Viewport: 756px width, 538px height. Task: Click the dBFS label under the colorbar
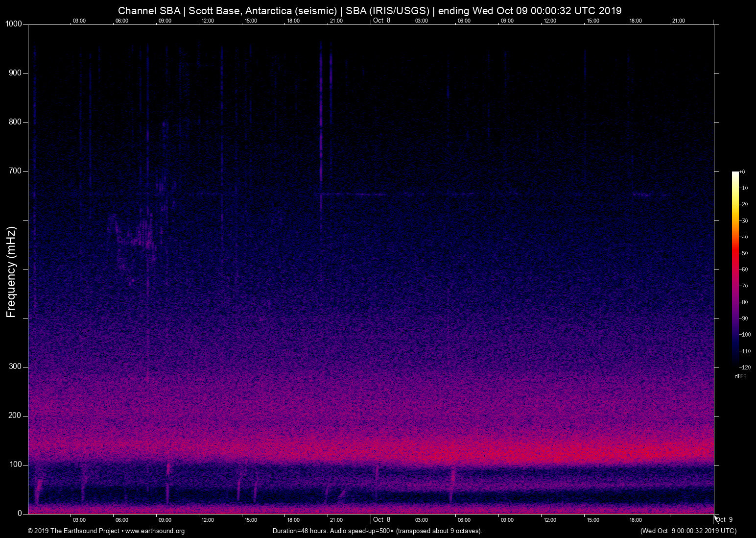[740, 376]
